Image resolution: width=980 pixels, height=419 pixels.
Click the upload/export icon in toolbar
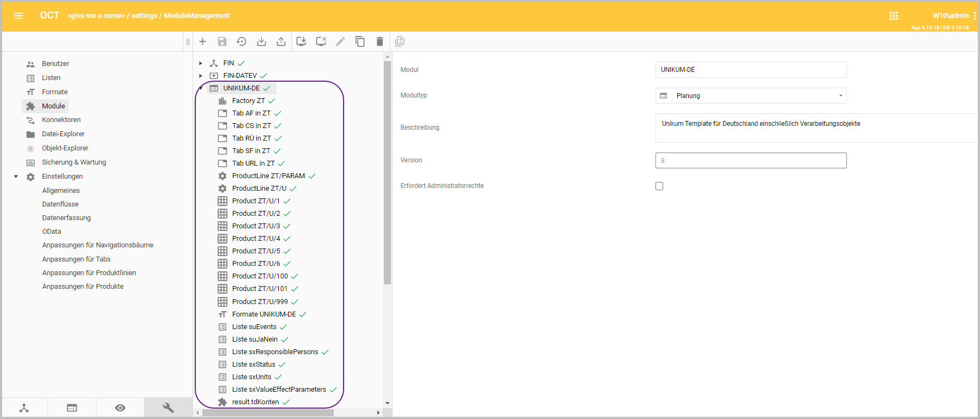click(281, 41)
